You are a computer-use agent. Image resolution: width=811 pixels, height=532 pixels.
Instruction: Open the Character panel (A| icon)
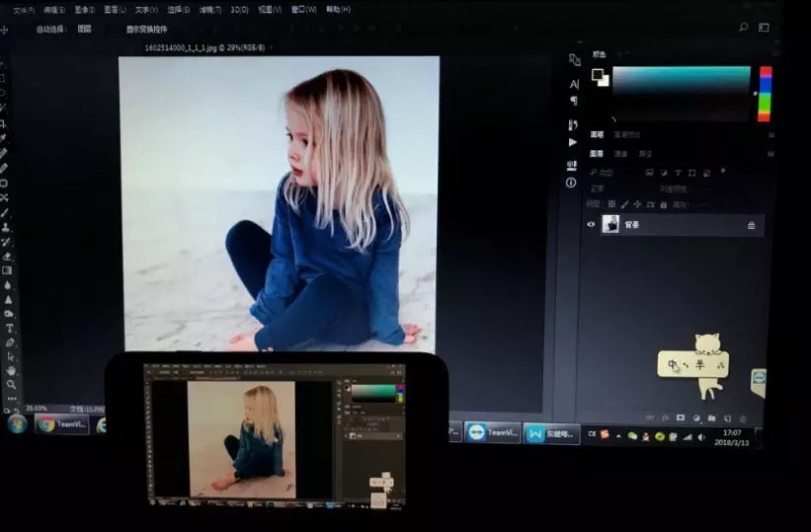click(574, 84)
